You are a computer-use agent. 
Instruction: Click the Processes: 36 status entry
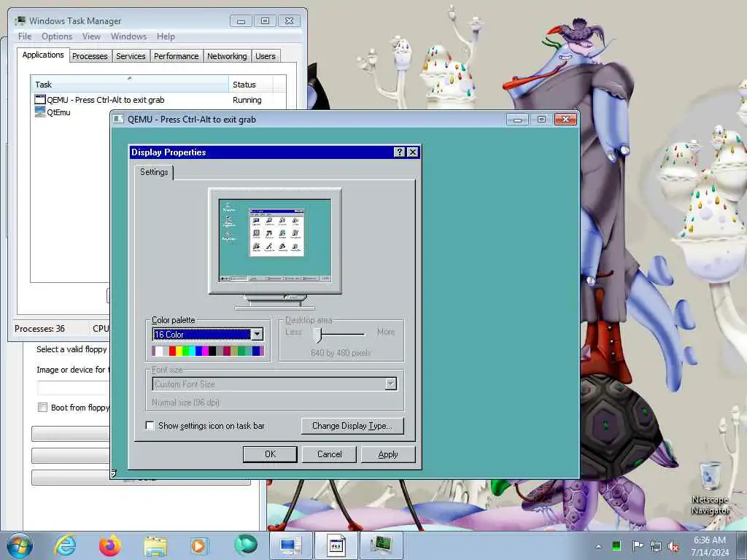[x=39, y=329]
